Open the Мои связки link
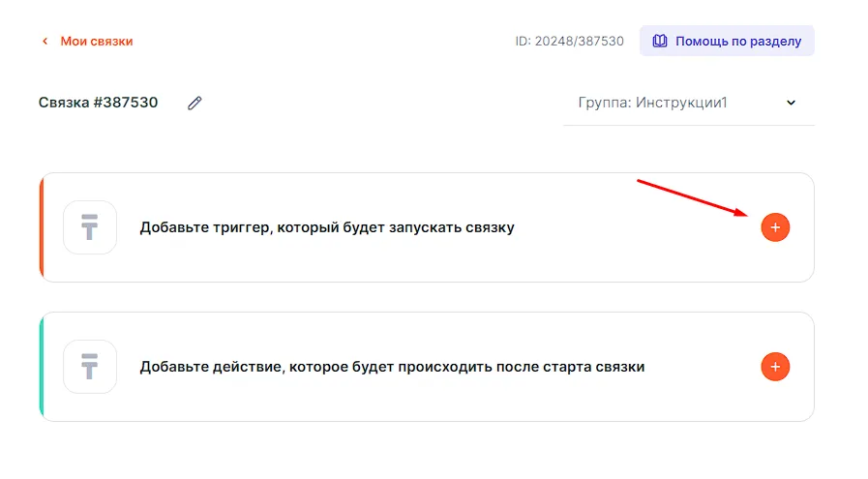The image size is (868, 479). point(97,42)
